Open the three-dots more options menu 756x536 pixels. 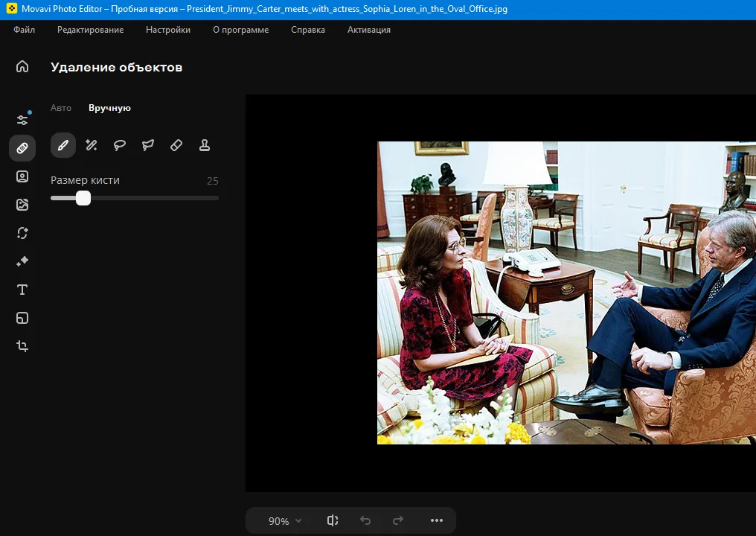point(436,520)
